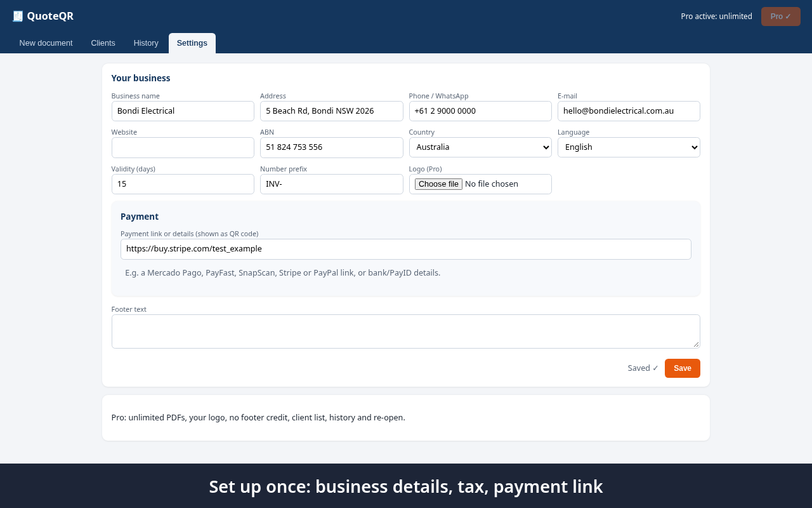Click the 'No file chosen' text
This screenshot has width=812, height=508.
[492, 184]
